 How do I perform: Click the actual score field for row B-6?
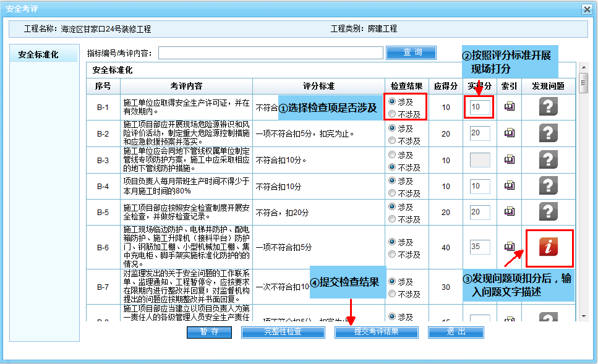[480, 247]
